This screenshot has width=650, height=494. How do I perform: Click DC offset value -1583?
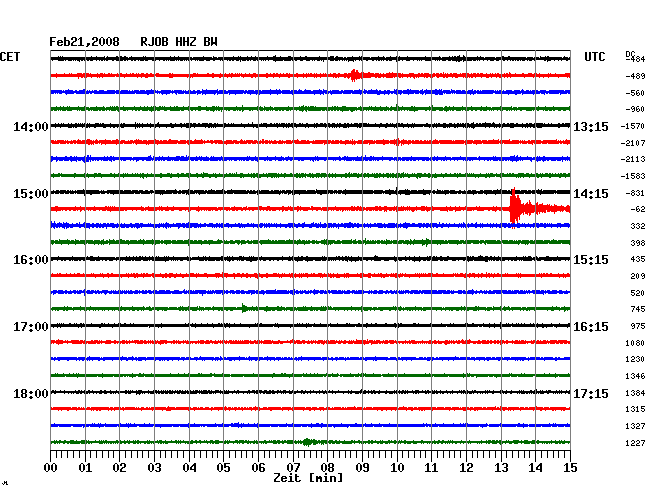point(633,176)
